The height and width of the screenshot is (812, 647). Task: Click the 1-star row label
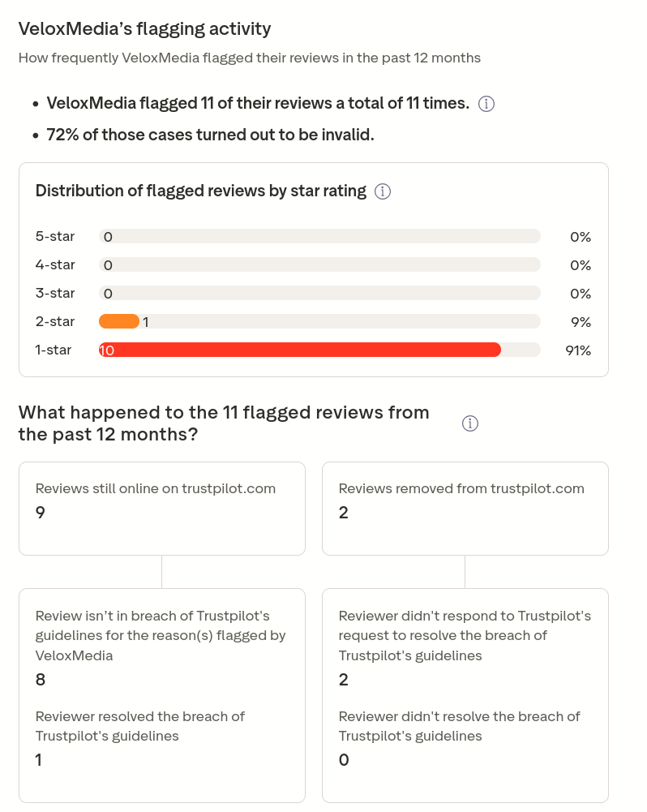pos(54,350)
